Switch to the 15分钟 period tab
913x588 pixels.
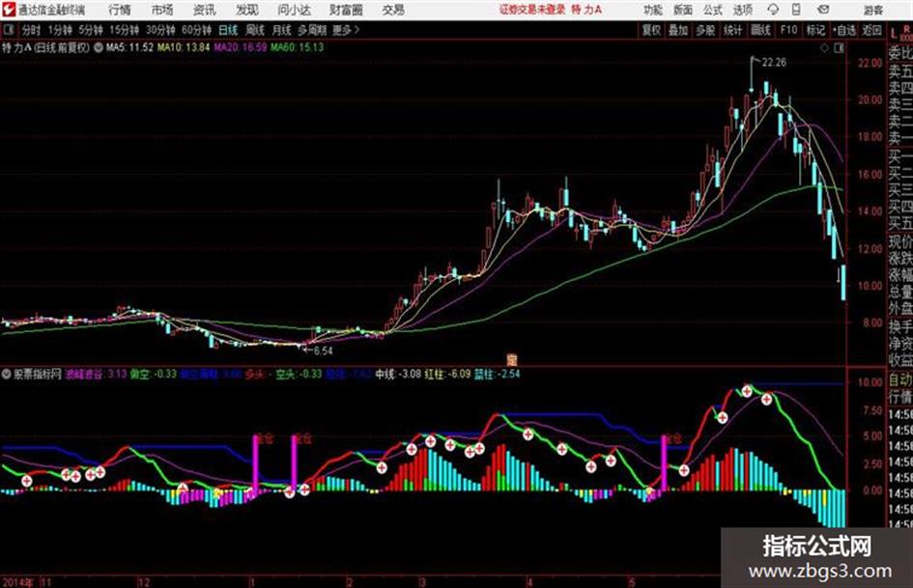click(x=124, y=30)
